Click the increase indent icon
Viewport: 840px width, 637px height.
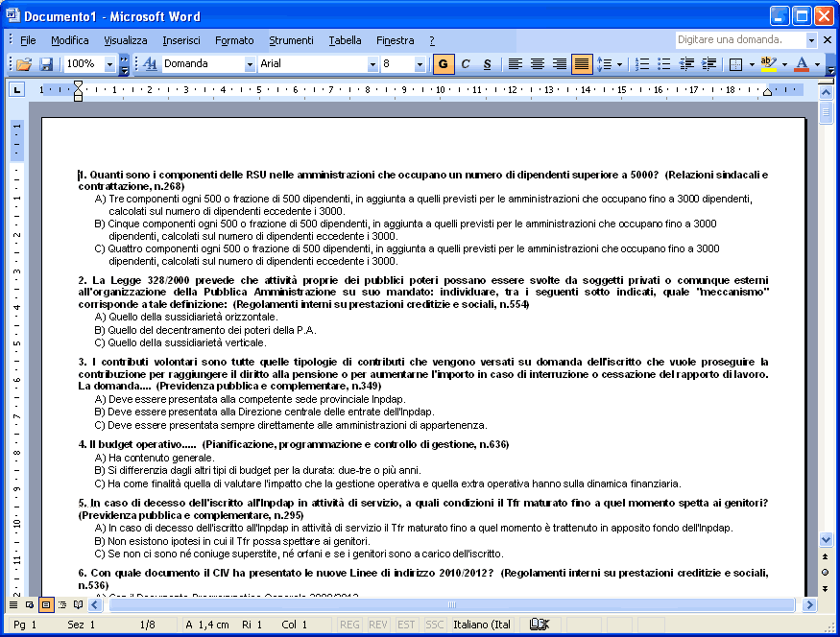(708, 64)
